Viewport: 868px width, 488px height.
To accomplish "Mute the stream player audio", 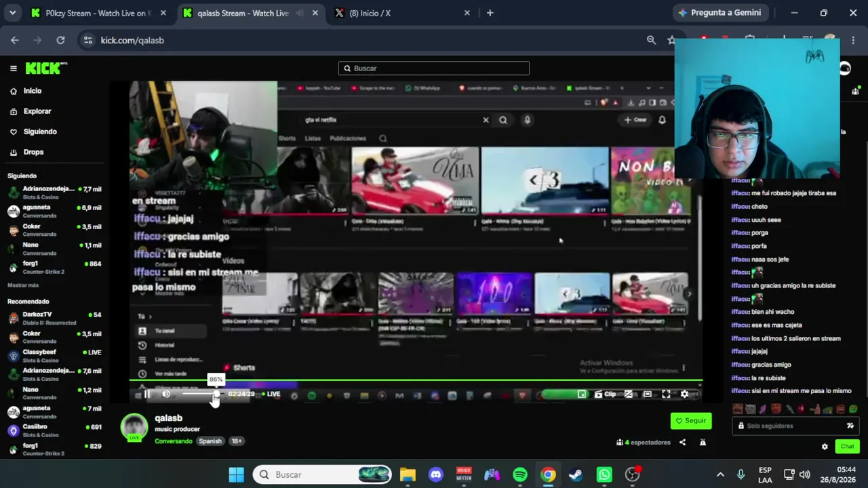I will (166, 394).
